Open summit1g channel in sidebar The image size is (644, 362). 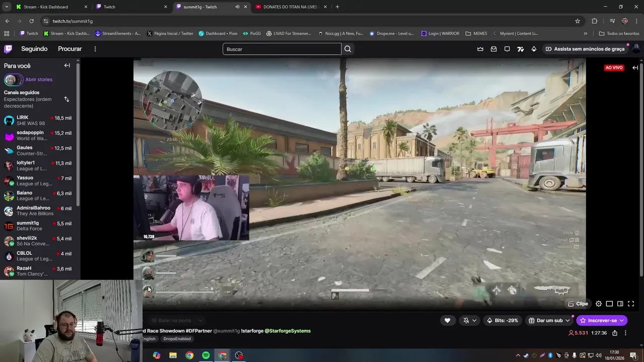(x=39, y=226)
